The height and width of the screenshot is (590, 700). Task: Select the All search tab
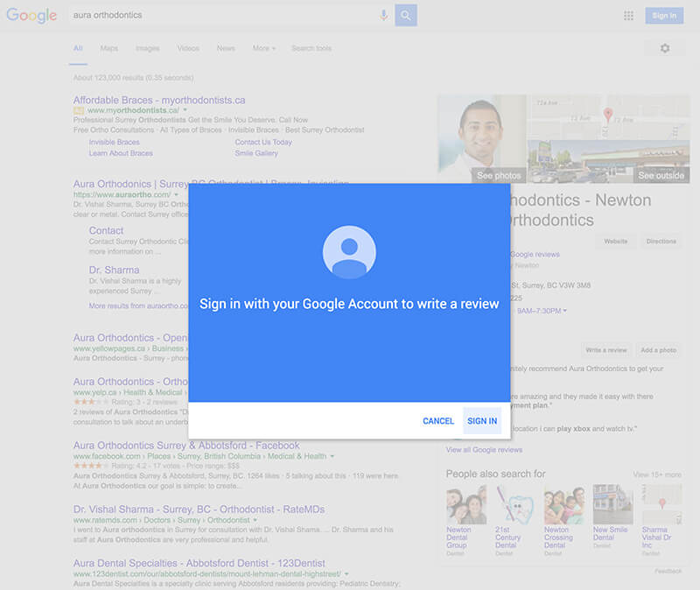point(78,48)
